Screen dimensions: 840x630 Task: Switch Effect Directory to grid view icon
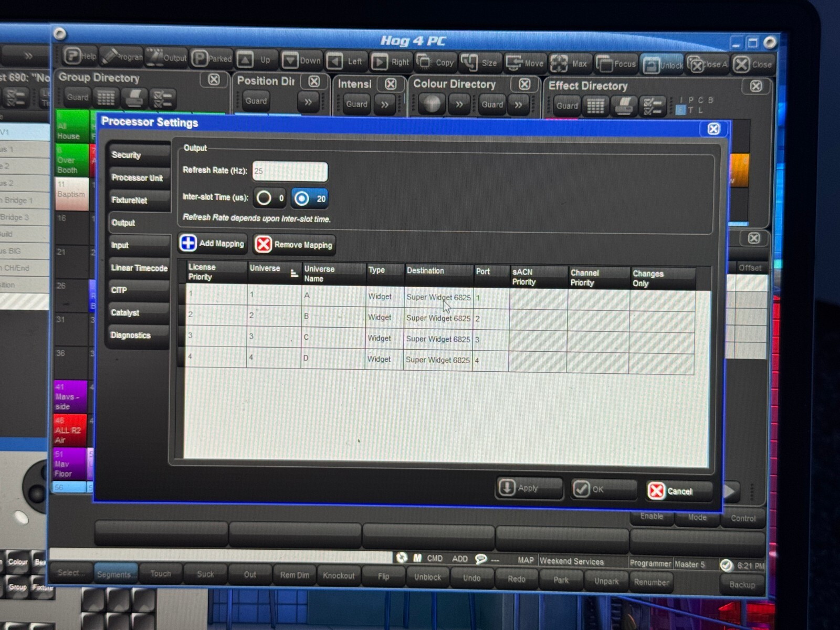595,106
